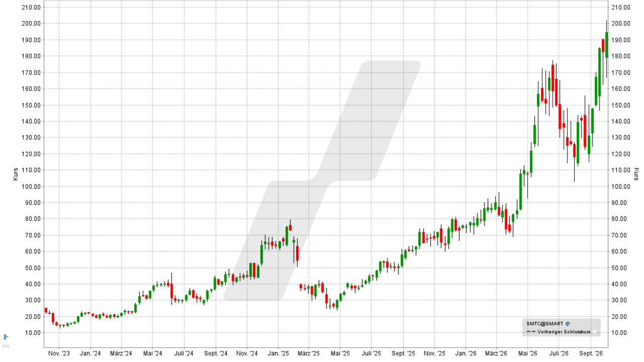Select the Jan. '26 axis label

click(x=465, y=353)
